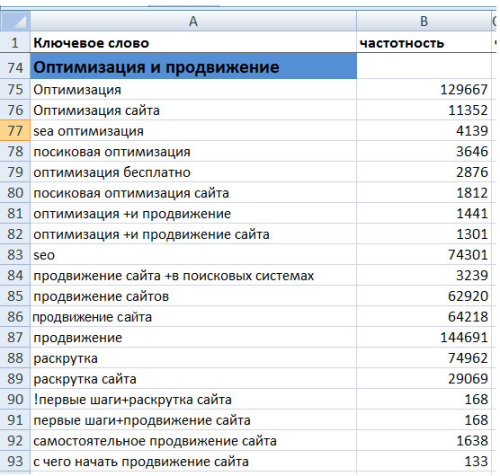
Task: Select cell '!первые шаги+раскрутка сайта'
Action: point(193,399)
